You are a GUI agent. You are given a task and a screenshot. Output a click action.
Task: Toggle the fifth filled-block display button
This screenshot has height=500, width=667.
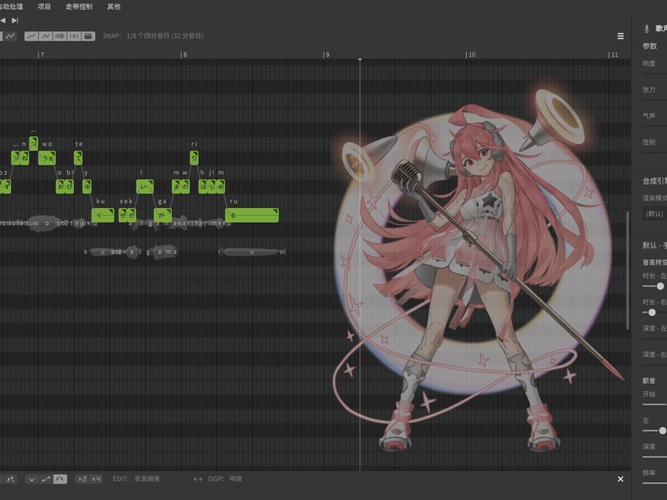88,36
